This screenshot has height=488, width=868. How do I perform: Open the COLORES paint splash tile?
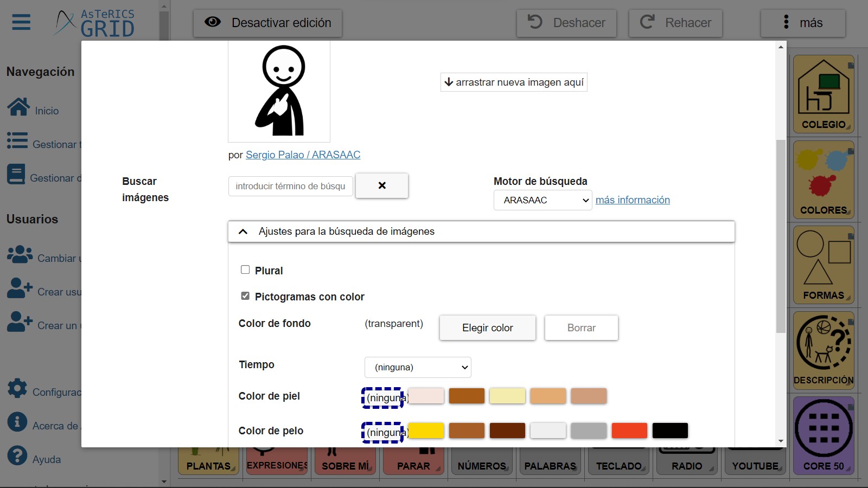823,179
